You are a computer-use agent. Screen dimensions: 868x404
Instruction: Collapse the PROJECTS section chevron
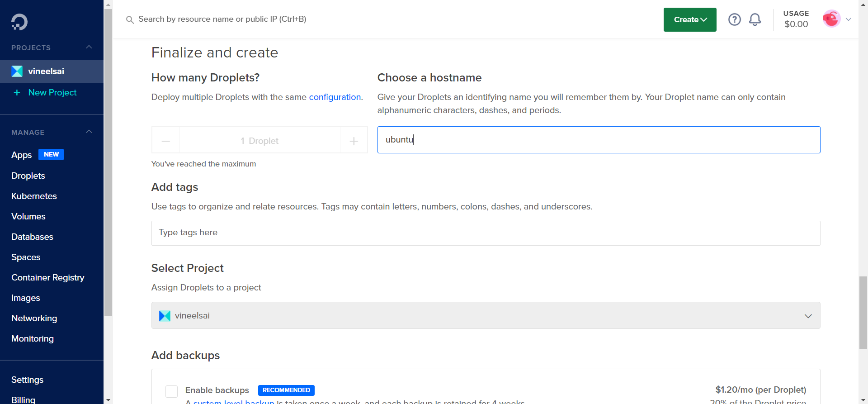point(89,47)
